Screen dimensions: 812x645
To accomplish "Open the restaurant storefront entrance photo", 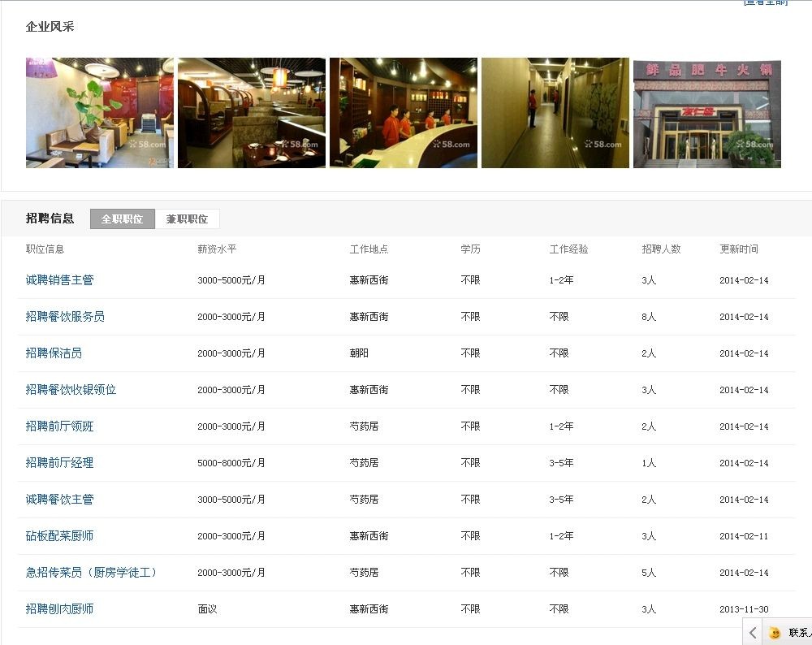I will pyautogui.click(x=707, y=113).
